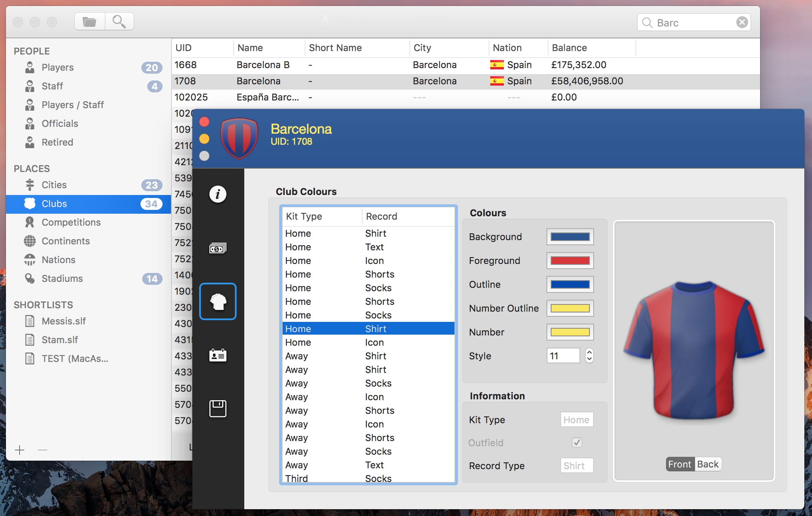Select the Continents globe icon
The height and width of the screenshot is (516, 812).
tap(30, 241)
